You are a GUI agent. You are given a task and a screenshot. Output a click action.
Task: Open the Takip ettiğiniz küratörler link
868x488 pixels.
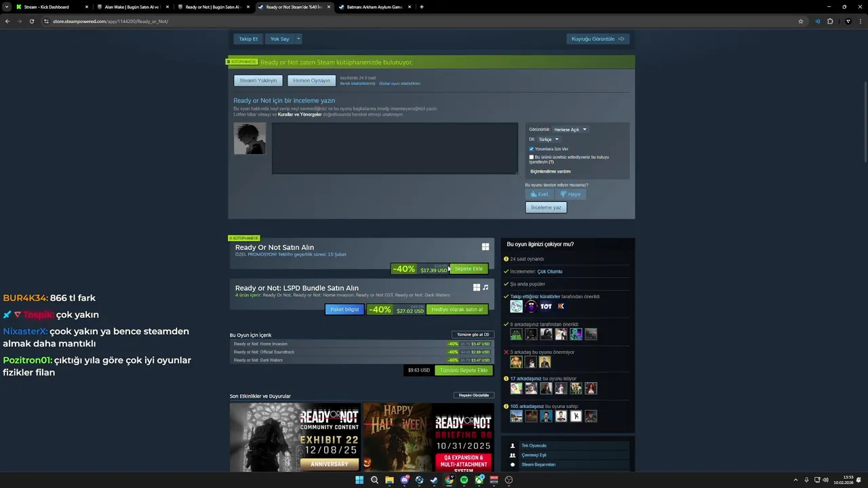coord(535,296)
